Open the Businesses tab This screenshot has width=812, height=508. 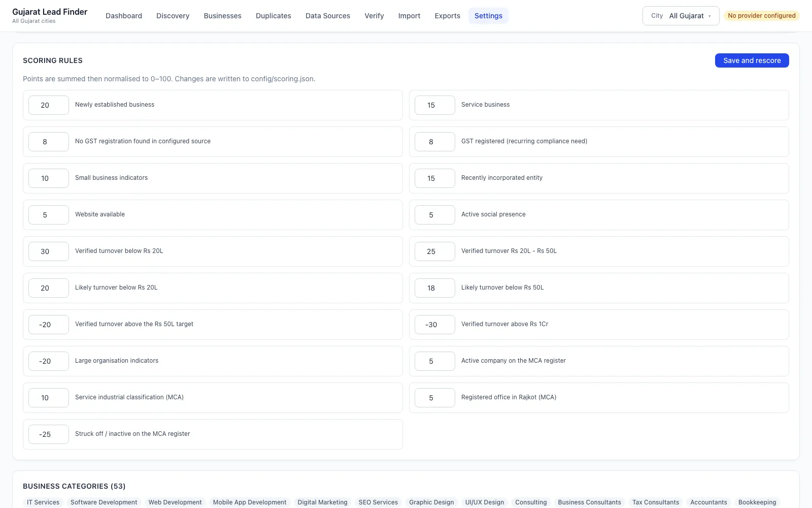[222, 16]
